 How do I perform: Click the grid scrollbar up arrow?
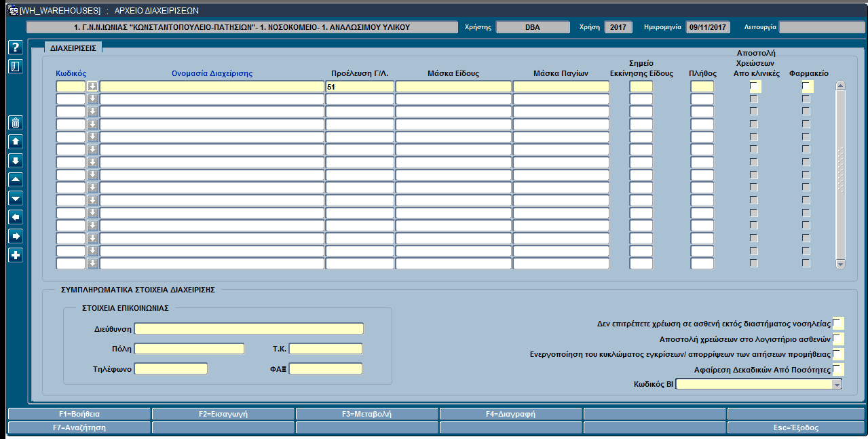(x=840, y=85)
